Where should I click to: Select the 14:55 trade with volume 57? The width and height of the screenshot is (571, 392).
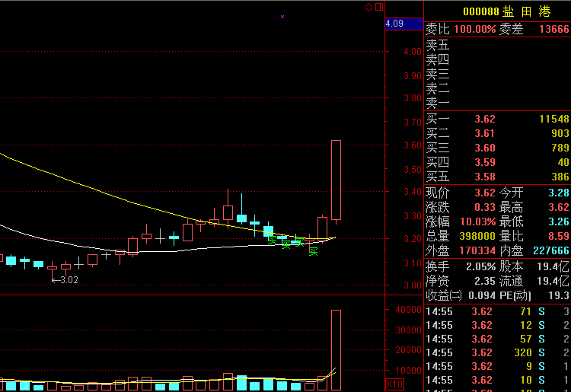point(497,339)
